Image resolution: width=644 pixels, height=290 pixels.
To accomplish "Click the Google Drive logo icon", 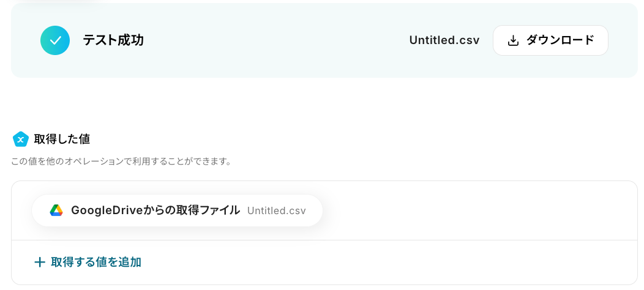I will pyautogui.click(x=56, y=210).
